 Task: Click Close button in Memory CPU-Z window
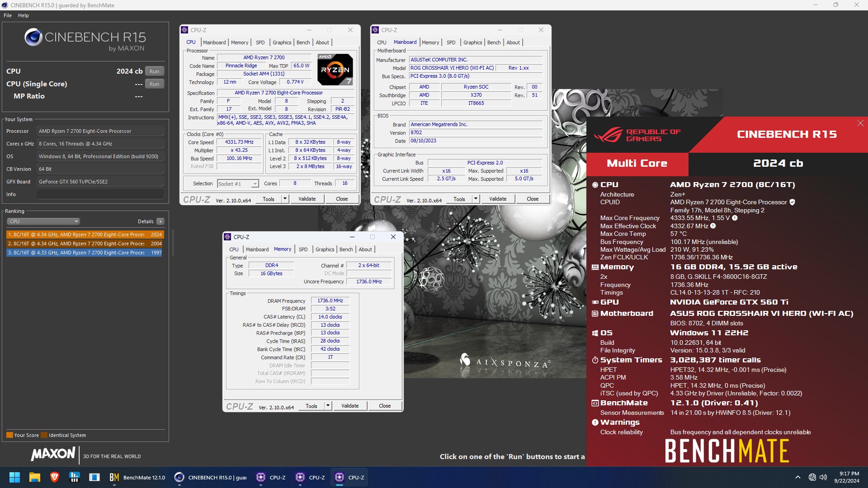[x=385, y=406]
